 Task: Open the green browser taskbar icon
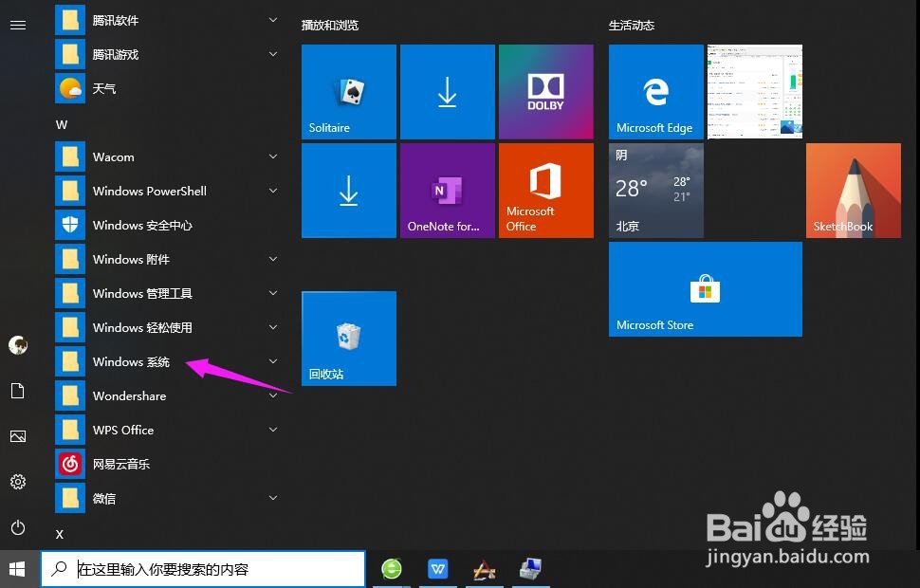pyautogui.click(x=392, y=569)
